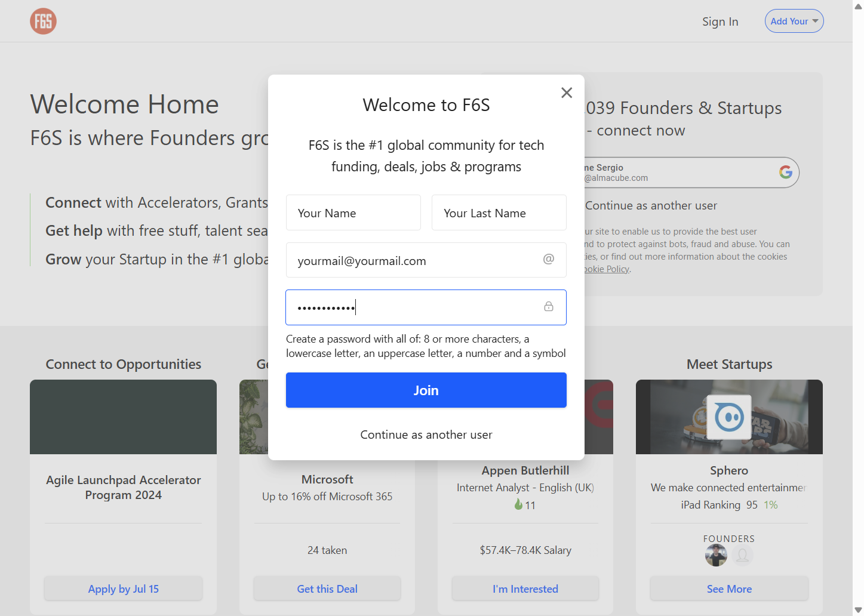
Task: Click the Meet Startups heading
Action: [729, 364]
